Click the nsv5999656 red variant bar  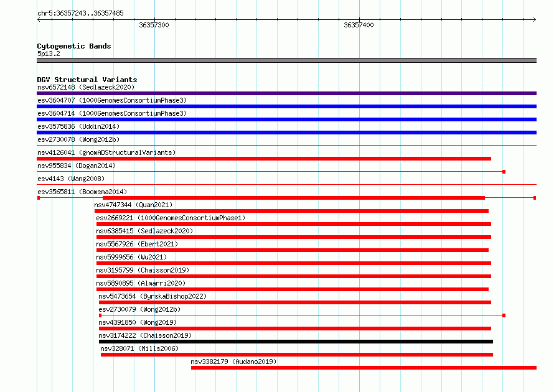point(294,263)
